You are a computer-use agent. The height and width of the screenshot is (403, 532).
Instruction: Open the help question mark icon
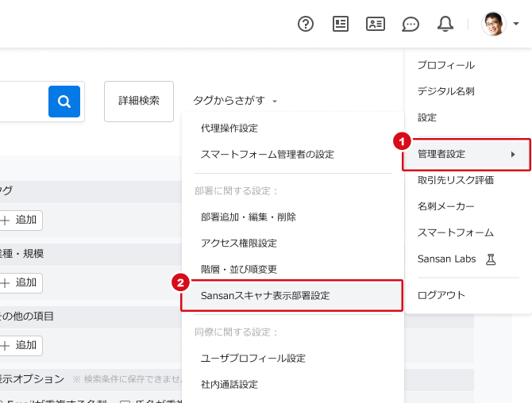click(x=306, y=24)
